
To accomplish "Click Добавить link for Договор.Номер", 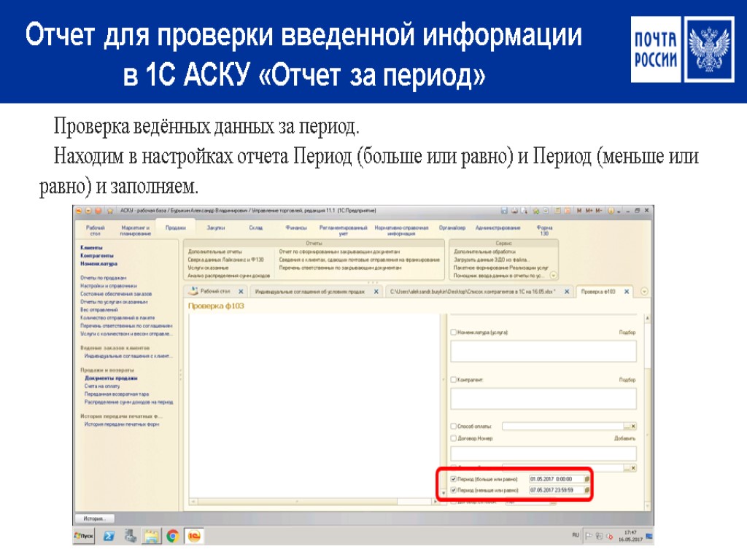I will tap(624, 438).
